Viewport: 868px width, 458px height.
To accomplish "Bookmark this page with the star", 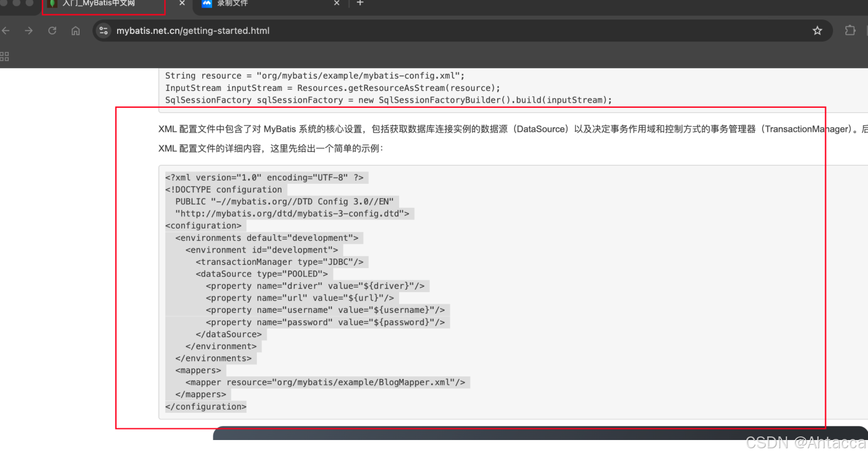I will coord(817,31).
